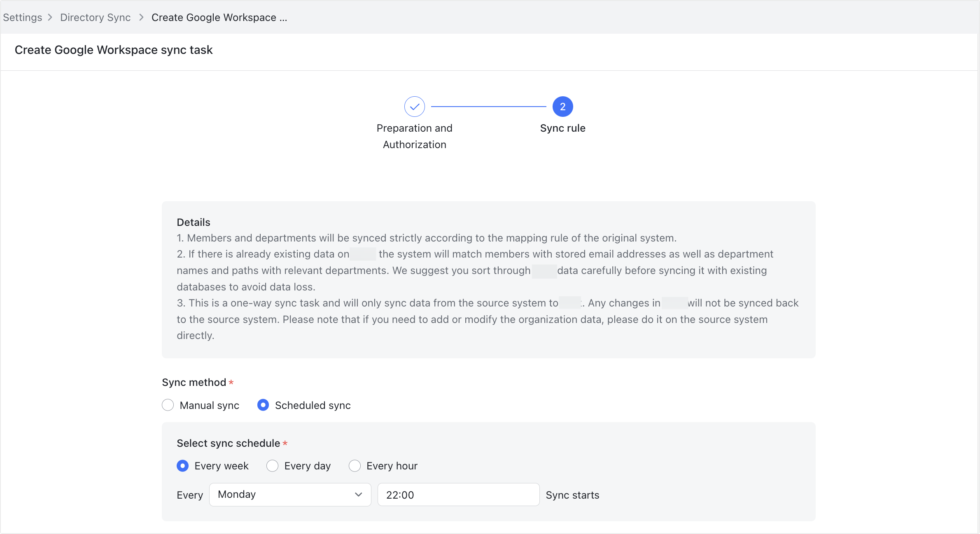
Task: Click the Sync rule step label
Action: click(562, 128)
